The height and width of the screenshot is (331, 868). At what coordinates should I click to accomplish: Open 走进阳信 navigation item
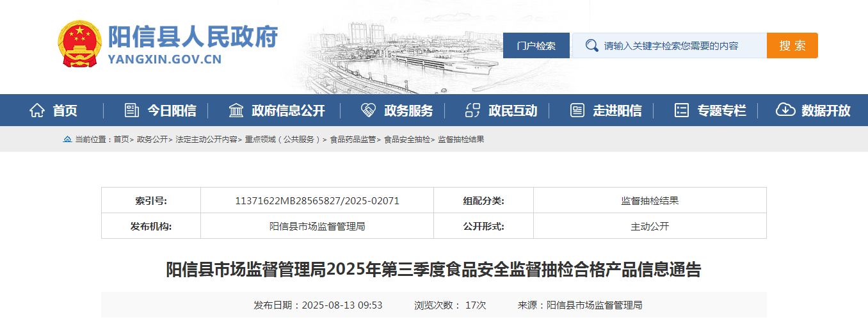pyautogui.click(x=617, y=110)
